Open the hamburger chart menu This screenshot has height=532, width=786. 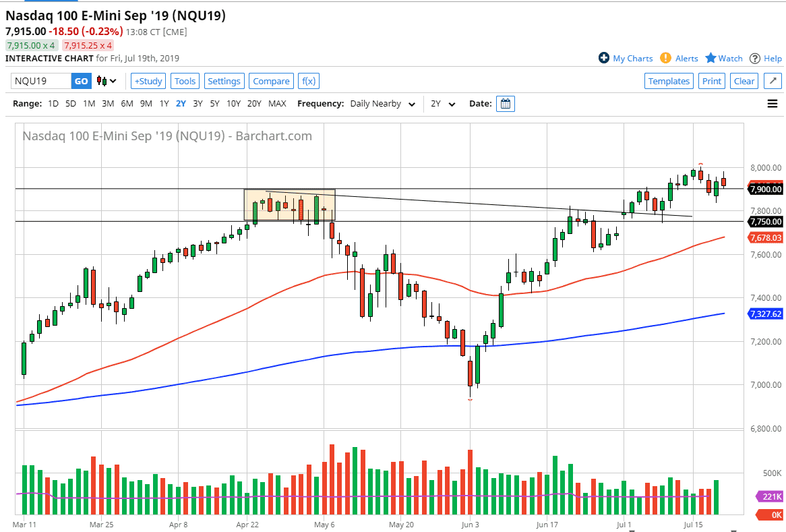(x=772, y=103)
